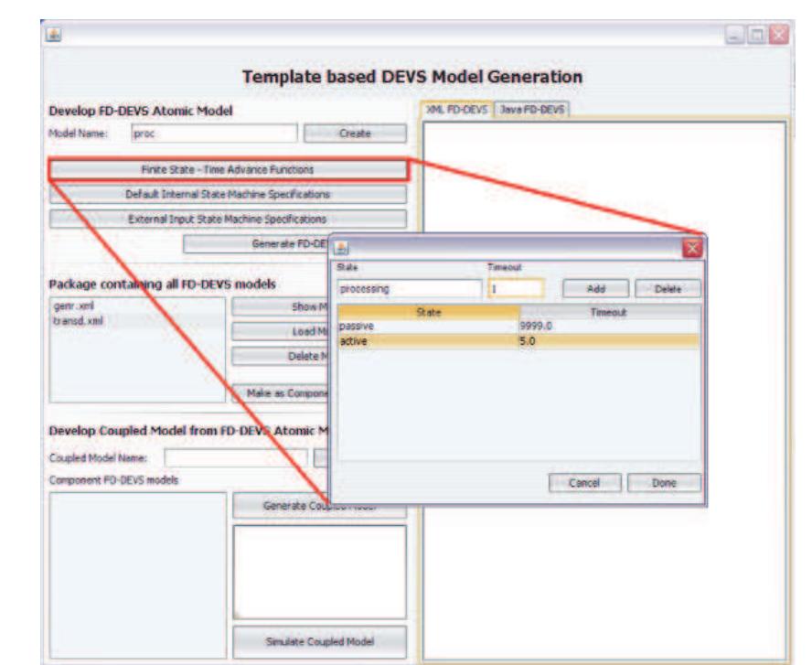The height and width of the screenshot is (665, 812).
Task: Close the state-timeout dialog
Action: [x=692, y=249]
